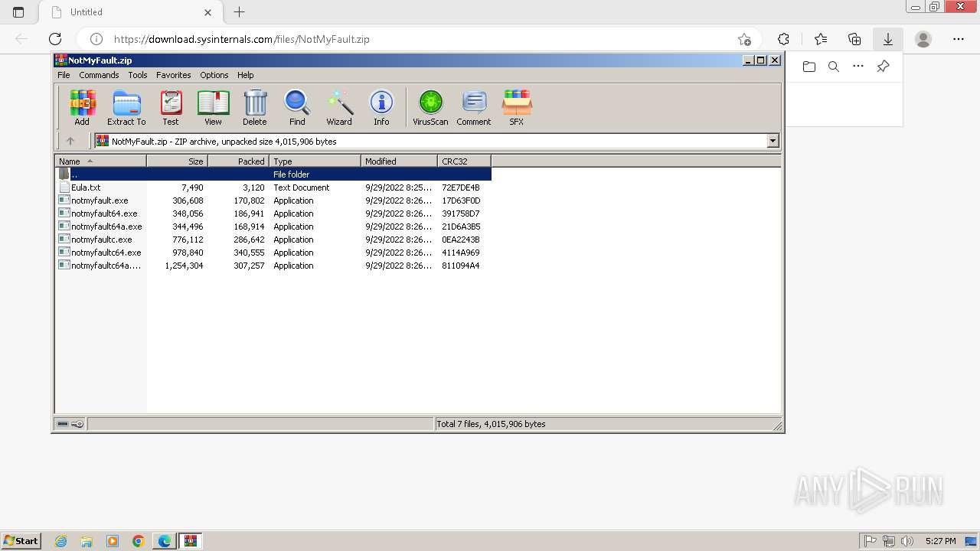Open the Tools menu
980x551 pixels.
click(x=138, y=75)
